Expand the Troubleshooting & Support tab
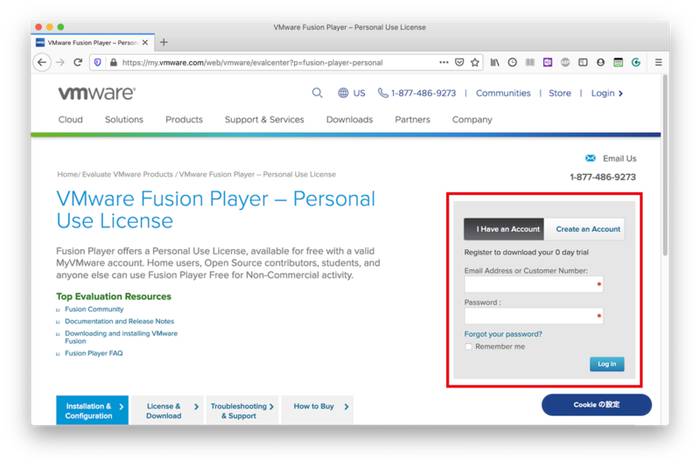 tap(242, 410)
